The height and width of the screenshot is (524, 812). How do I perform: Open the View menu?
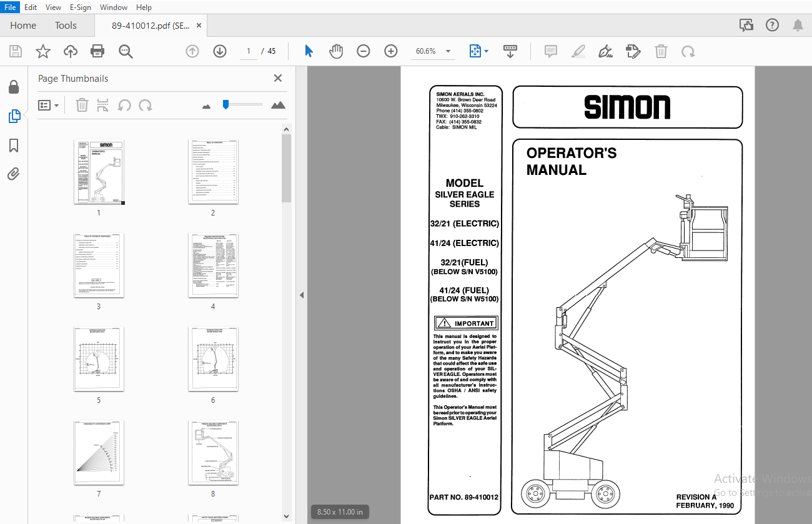tap(54, 7)
